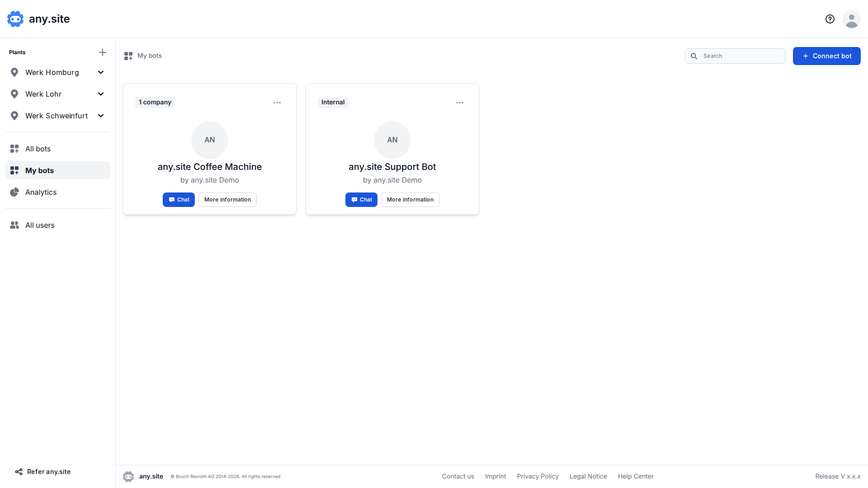Click the Werk Lohr location pin icon
Image resolution: width=868 pixels, height=488 pixels.
(x=14, y=94)
